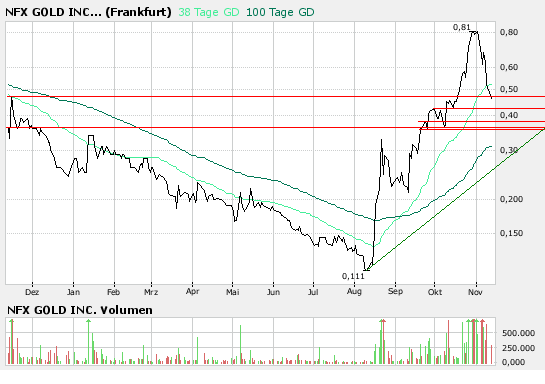Viewport: 545px width, 384px height.
Task: Click the '0,150' price axis label
Action: (511, 233)
